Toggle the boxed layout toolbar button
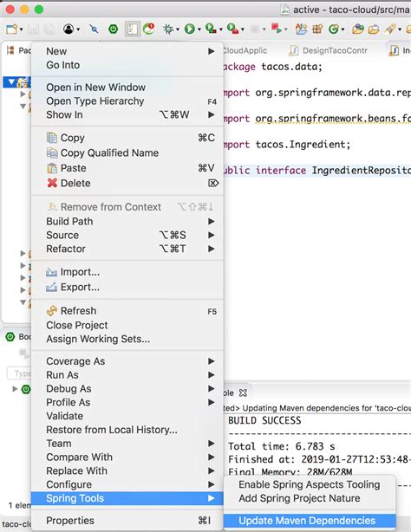This screenshot has width=411, height=532. point(132,29)
